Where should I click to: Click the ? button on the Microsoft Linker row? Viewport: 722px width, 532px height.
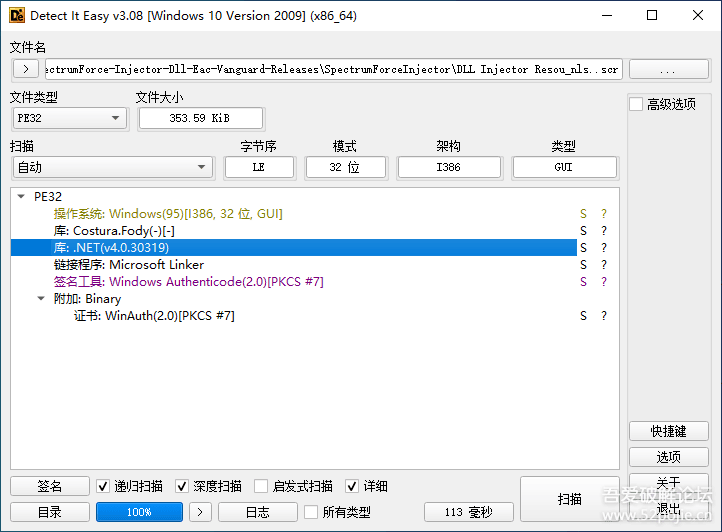(x=604, y=265)
